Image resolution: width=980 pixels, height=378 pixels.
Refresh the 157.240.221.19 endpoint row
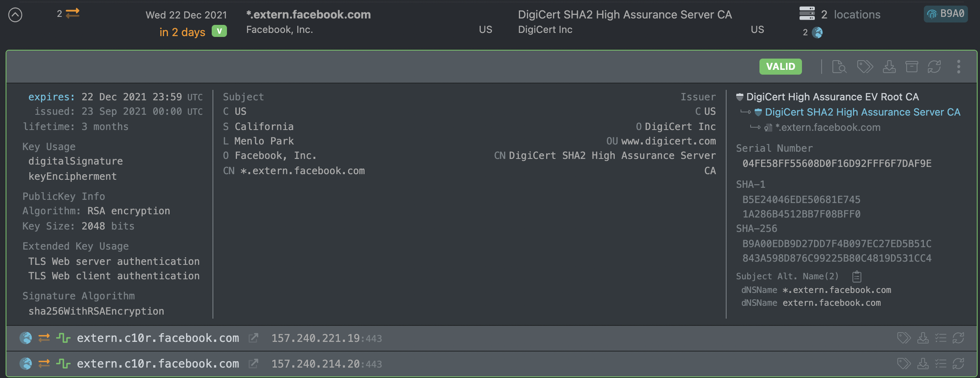coord(958,338)
